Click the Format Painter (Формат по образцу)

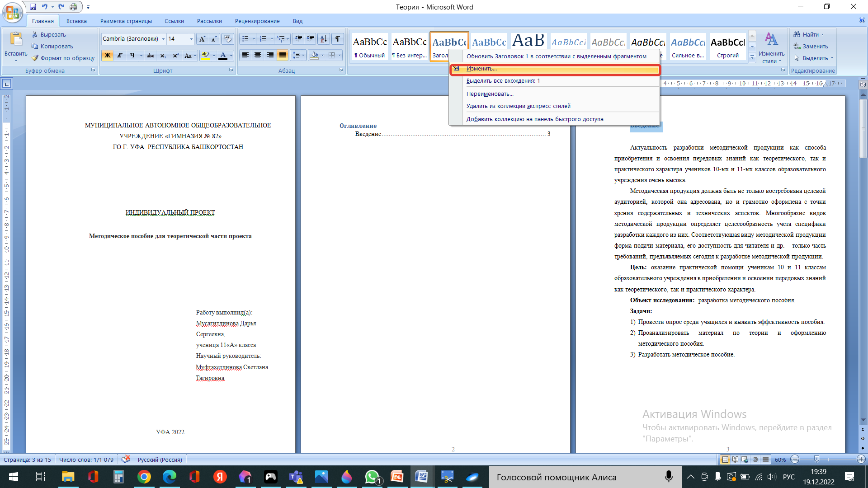point(63,58)
